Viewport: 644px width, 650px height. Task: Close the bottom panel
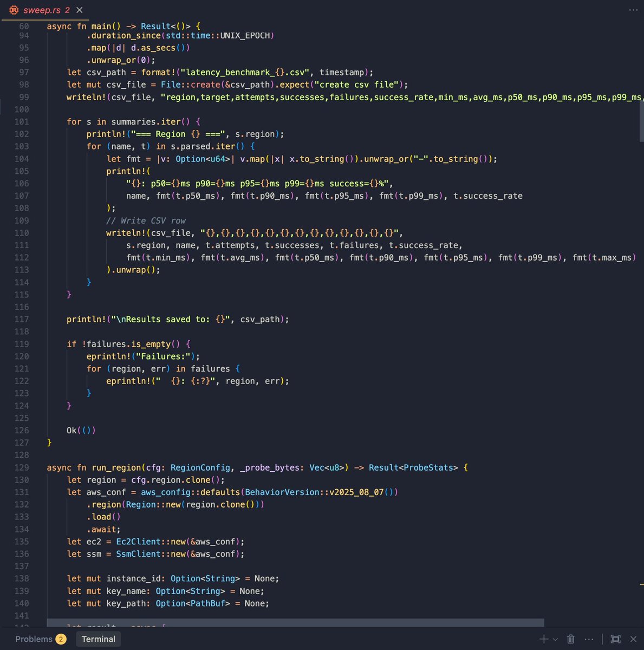[x=633, y=639]
